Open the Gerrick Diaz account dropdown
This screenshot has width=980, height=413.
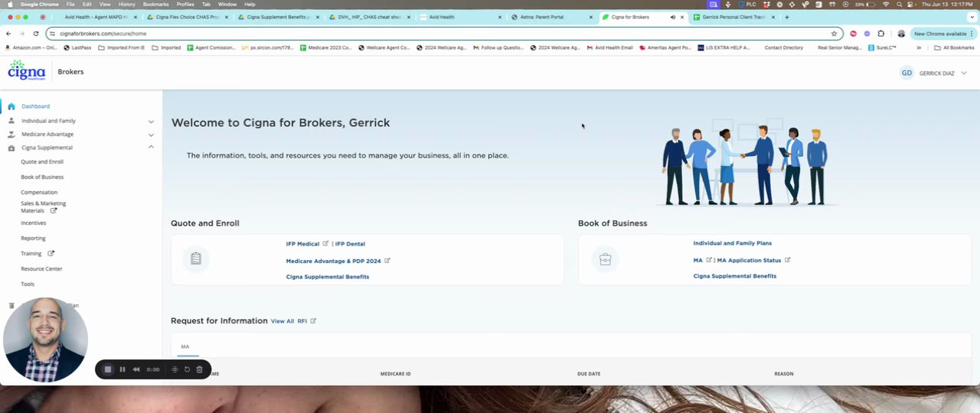pos(964,73)
